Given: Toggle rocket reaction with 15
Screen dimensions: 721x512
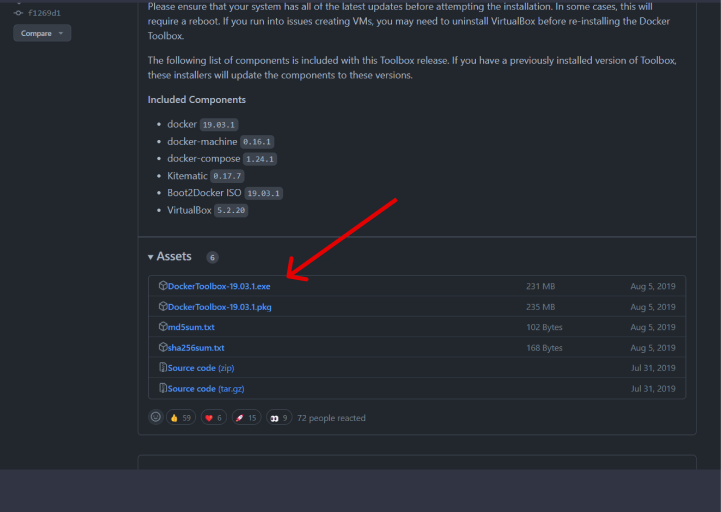Looking at the screenshot, I should pyautogui.click(x=246, y=418).
